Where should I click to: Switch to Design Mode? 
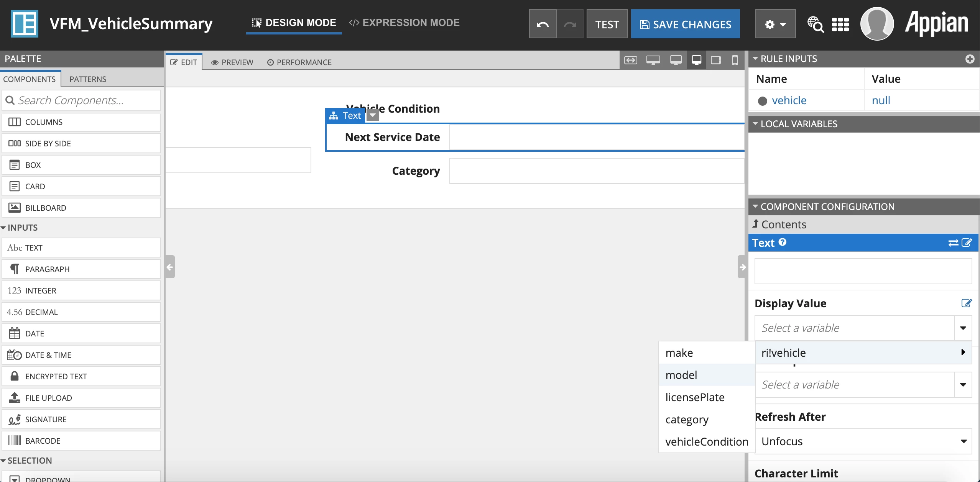coord(294,23)
